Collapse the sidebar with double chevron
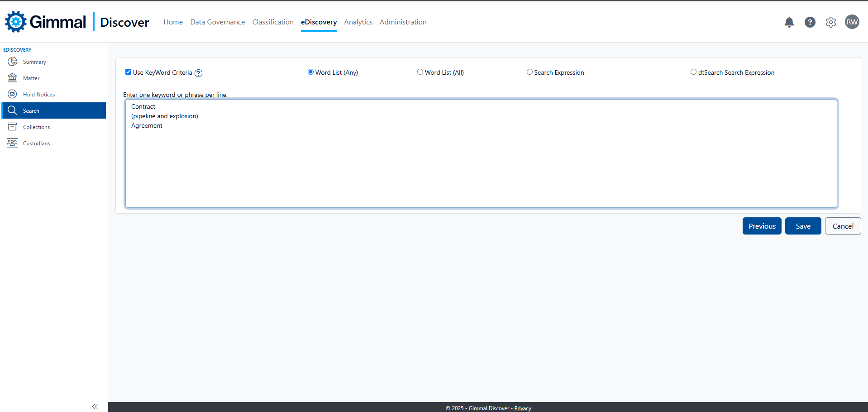The image size is (868, 412). (95, 407)
